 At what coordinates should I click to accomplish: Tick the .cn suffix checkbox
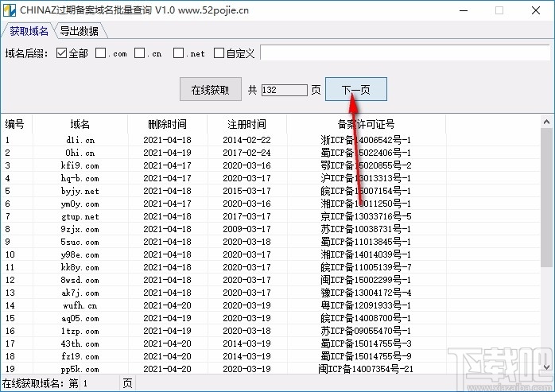point(139,53)
